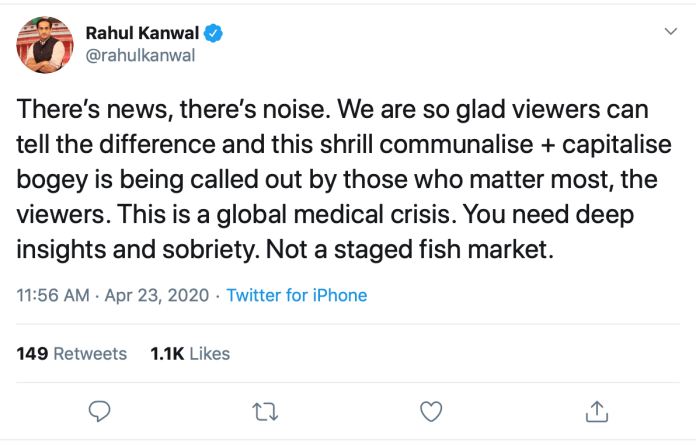Viewport: 696px width, 445px height.
Task: Like the tweet with heart icon
Action: pos(430,410)
